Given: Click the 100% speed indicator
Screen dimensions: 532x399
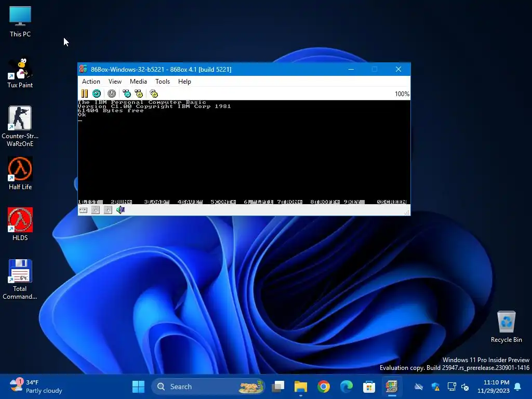Looking at the screenshot, I should point(402,94).
